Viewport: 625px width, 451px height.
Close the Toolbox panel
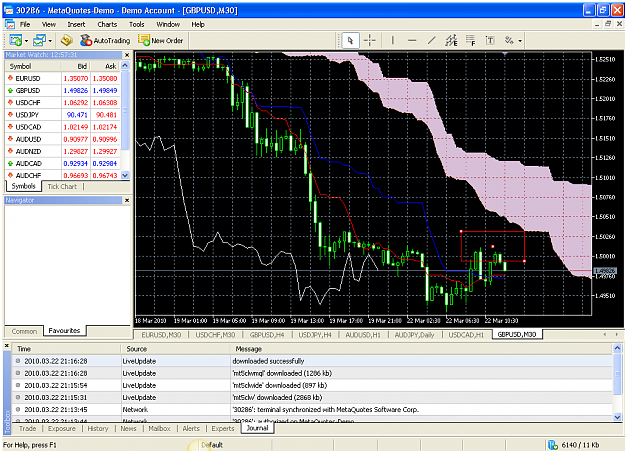point(6,346)
